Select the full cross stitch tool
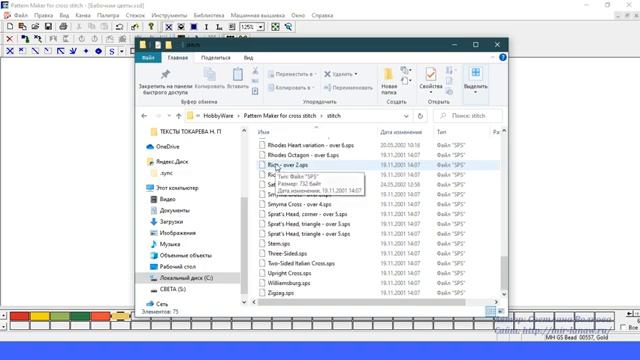 click(x=10, y=51)
